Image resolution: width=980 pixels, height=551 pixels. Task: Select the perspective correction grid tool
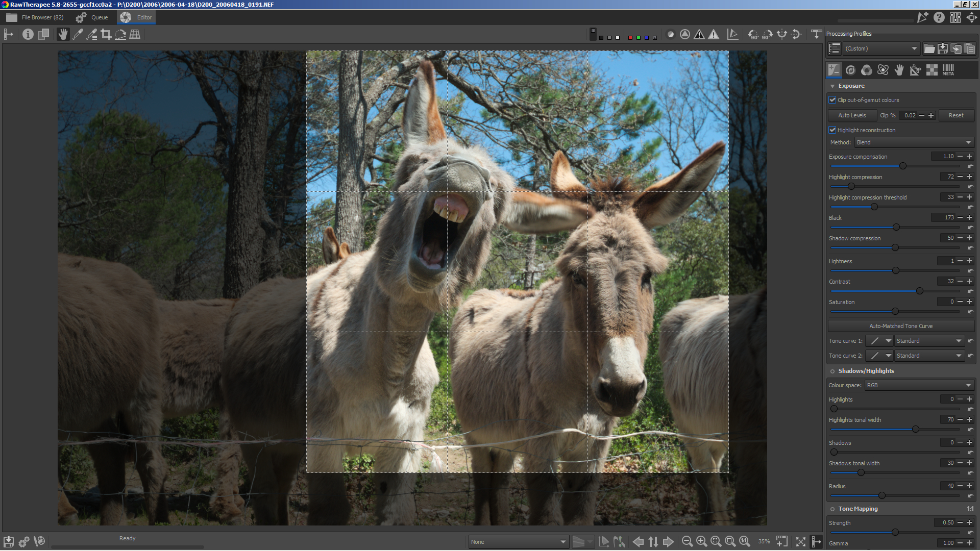[135, 34]
